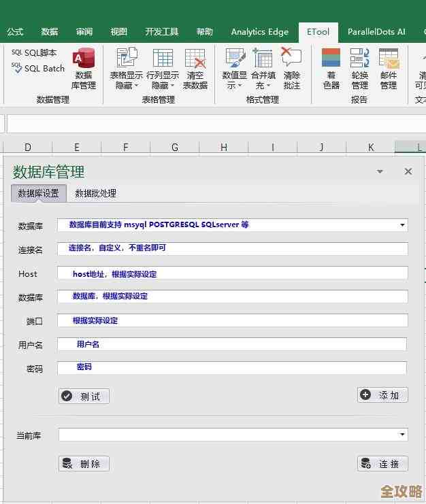Click Host address input field
Image resolution: width=426 pixels, height=504 pixels.
pos(233,273)
